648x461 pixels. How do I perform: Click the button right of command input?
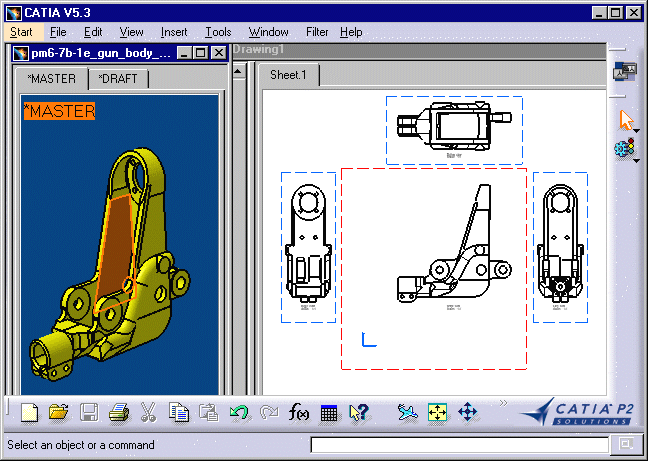click(626, 444)
